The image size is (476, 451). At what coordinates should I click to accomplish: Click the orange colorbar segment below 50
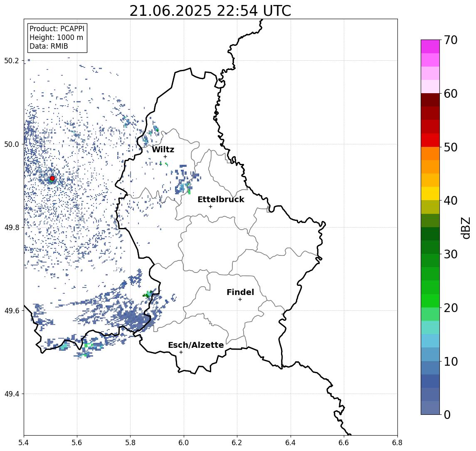click(x=430, y=154)
